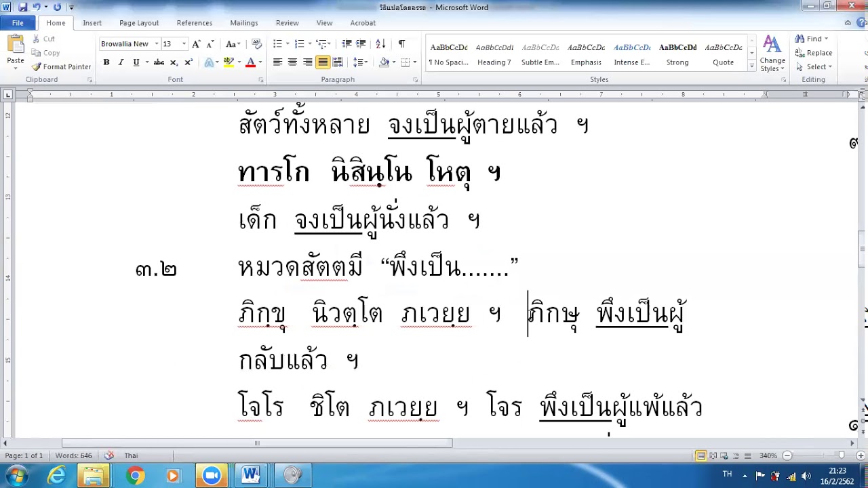The image size is (868, 488).
Task: Click the Multilevel List icon
Action: [x=321, y=44]
